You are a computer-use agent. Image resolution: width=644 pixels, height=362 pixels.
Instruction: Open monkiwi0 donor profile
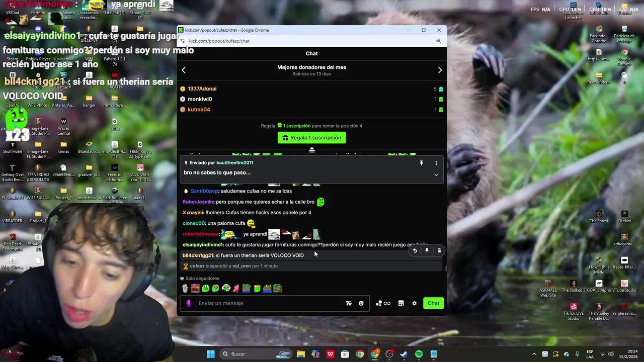pos(200,99)
